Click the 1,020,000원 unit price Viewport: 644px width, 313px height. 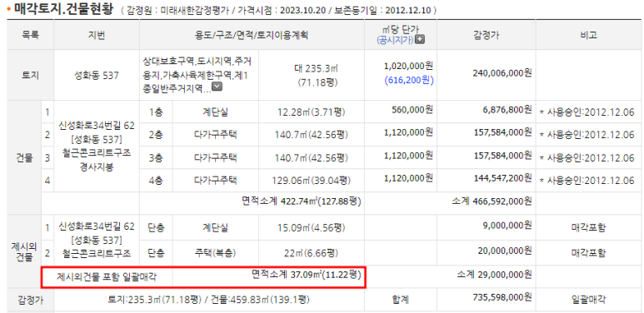[409, 66]
